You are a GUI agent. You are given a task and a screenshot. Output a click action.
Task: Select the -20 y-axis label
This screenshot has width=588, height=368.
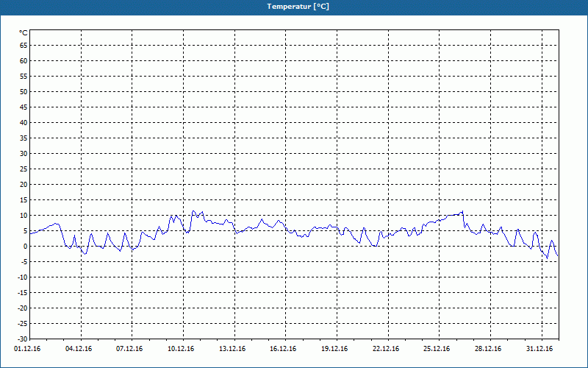click(22, 308)
